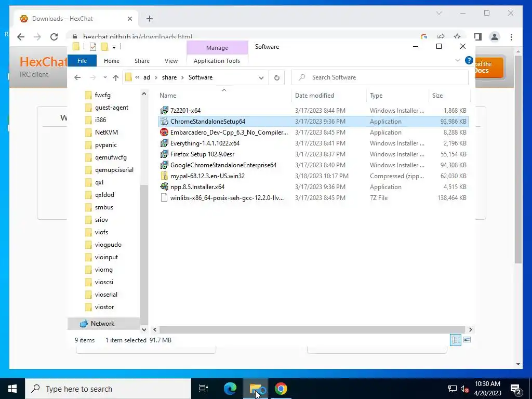Image resolution: width=532 pixels, height=399 pixels.
Task: Select the Downloads – HexChat Chrome tab
Action: 76,19
